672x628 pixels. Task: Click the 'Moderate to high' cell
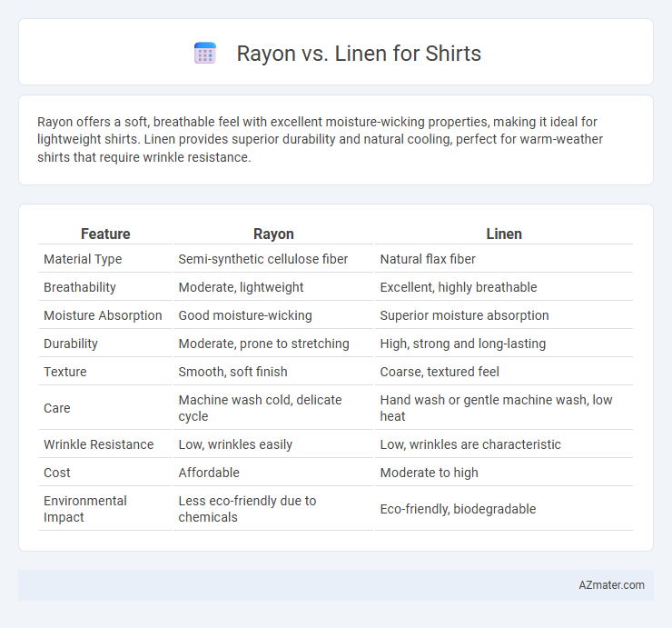pos(504,473)
